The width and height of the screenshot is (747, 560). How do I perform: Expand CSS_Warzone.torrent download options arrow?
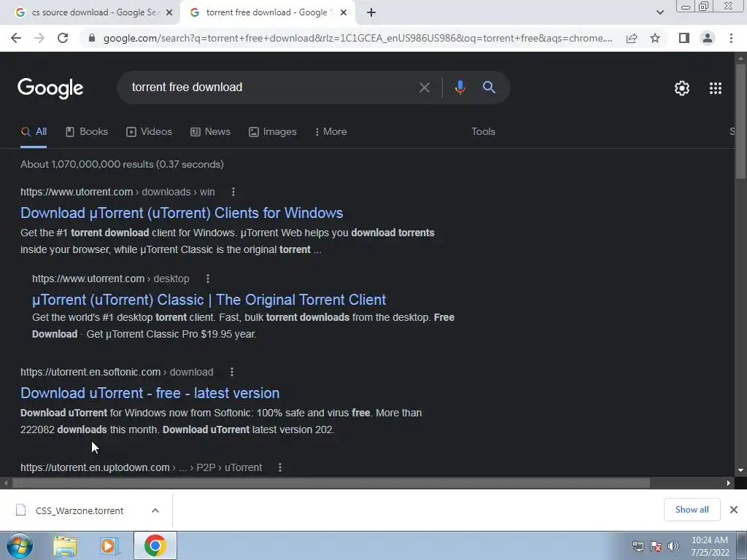[155, 510]
